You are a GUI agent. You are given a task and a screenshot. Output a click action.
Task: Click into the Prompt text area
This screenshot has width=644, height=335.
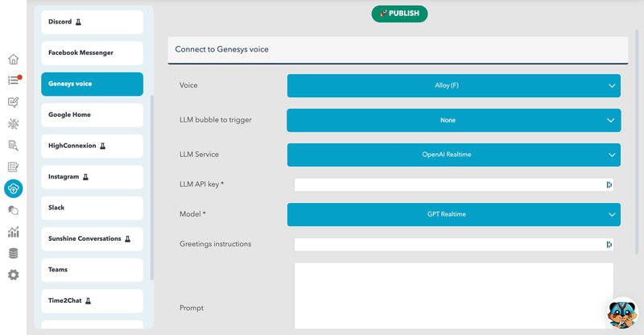(454, 296)
